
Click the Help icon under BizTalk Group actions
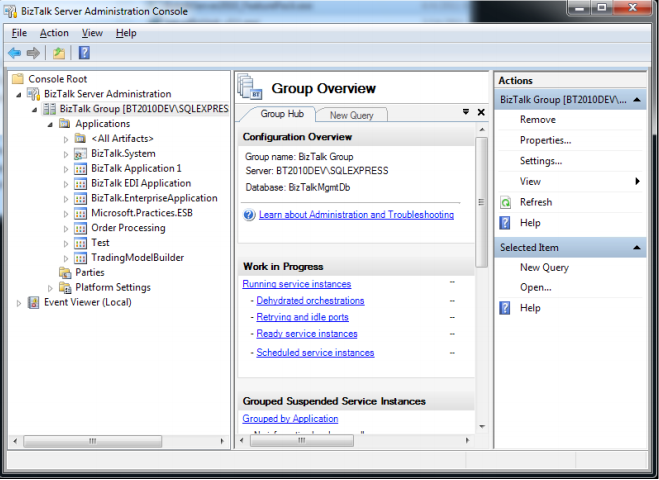(x=505, y=223)
